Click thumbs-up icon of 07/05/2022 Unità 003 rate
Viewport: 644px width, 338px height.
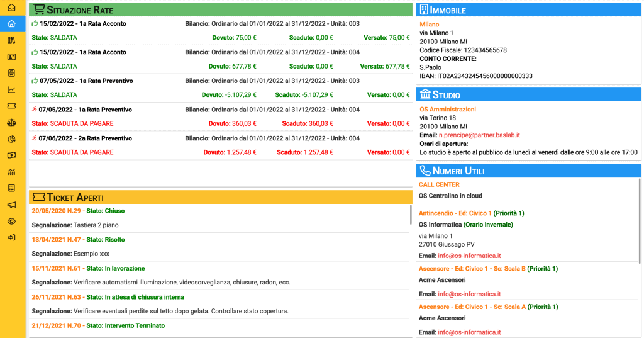pyautogui.click(x=35, y=81)
